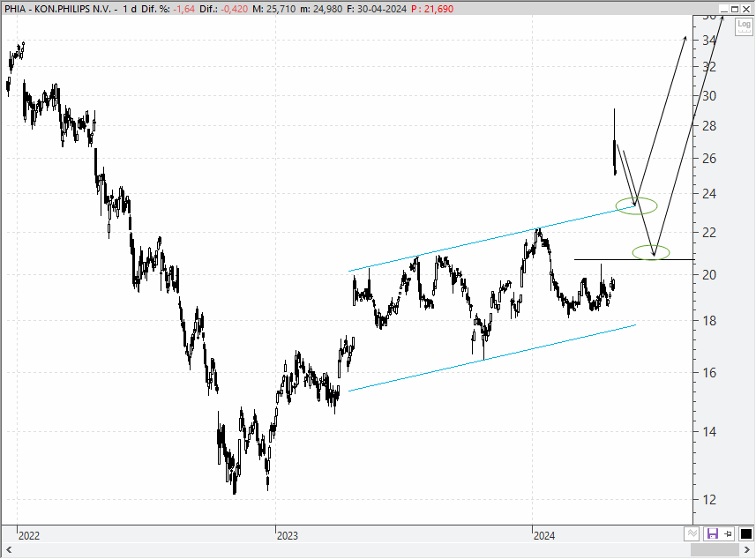Image resolution: width=756 pixels, height=559 pixels.
Task: Click the 26 price axis label
Action: click(709, 158)
